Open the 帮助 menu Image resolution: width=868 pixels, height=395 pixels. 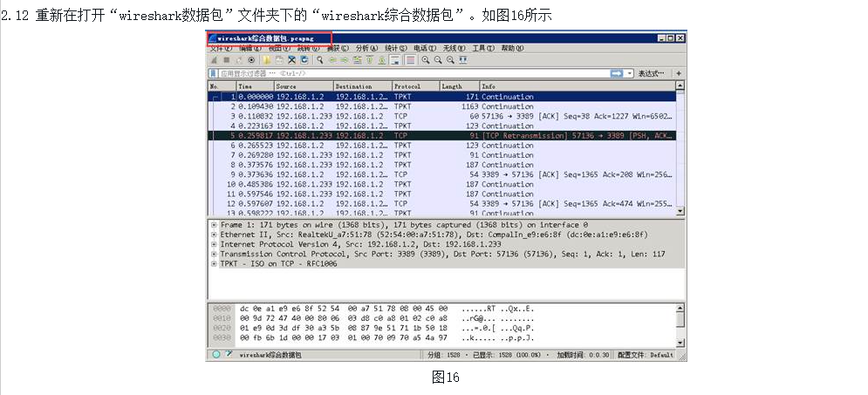click(512, 48)
